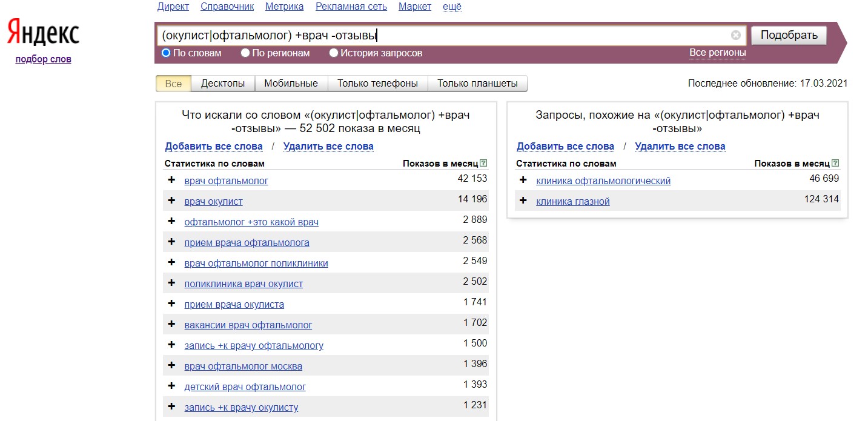Open the 'Маркет' top menu link

point(415,7)
